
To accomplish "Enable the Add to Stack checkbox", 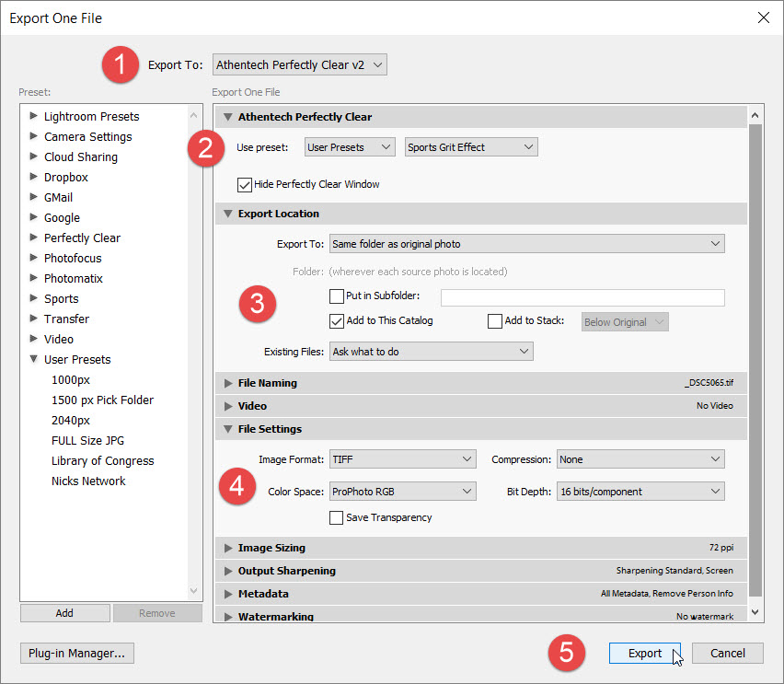I will [494, 321].
